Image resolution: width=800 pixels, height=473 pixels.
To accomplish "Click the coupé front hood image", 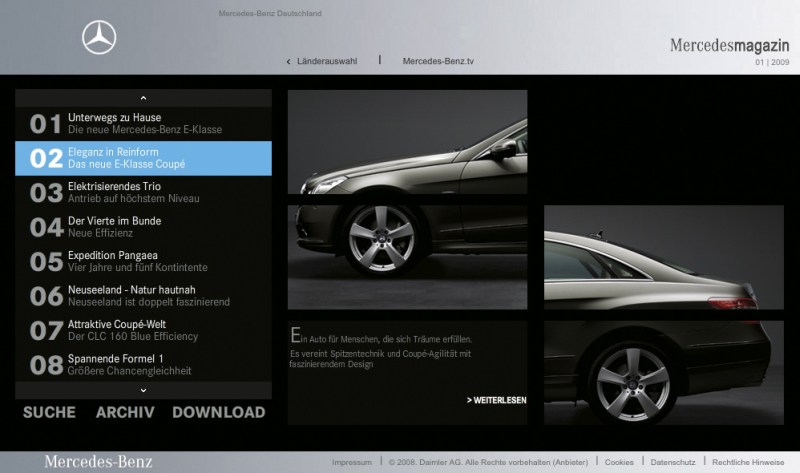I will pos(408,142).
